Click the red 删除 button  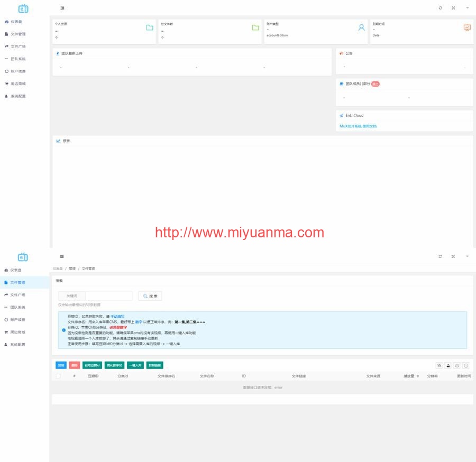[75, 365]
